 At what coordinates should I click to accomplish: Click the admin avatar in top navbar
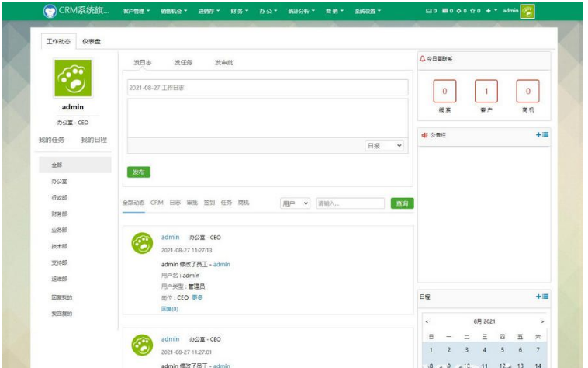(x=527, y=11)
